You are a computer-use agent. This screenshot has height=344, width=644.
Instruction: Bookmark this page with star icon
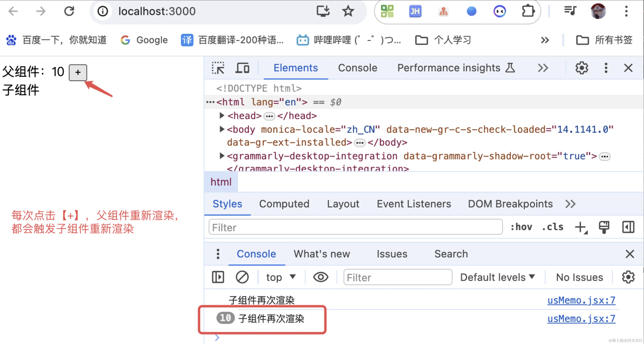tap(348, 11)
